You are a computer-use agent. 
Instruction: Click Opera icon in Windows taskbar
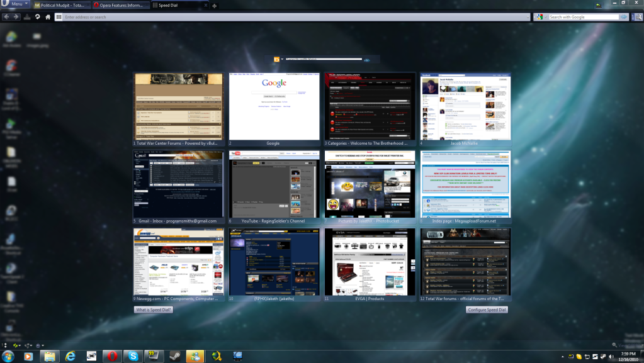point(111,356)
